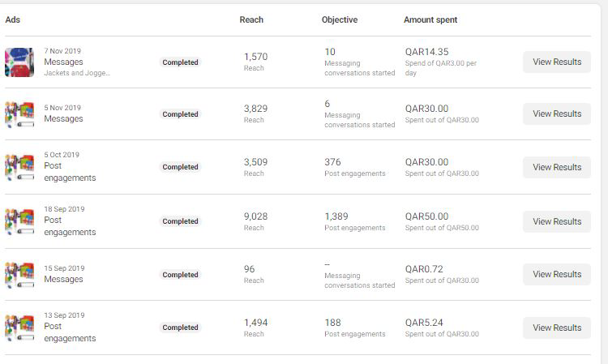Open the Jackets and Jogge... Messages ad title

[63, 62]
